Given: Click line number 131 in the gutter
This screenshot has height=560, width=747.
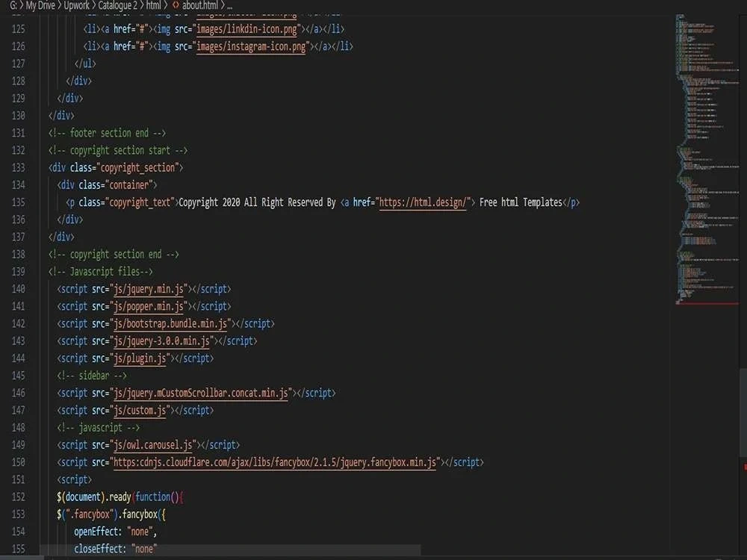Looking at the screenshot, I should pyautogui.click(x=19, y=133).
